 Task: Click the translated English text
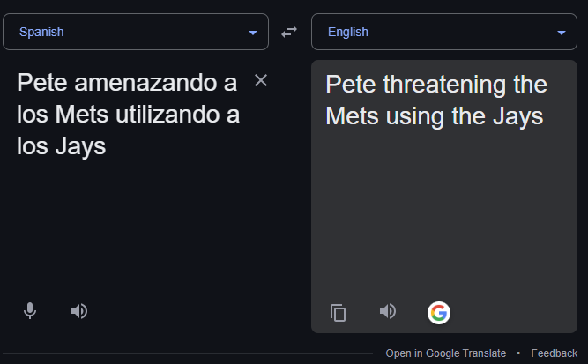pyautogui.click(x=435, y=100)
